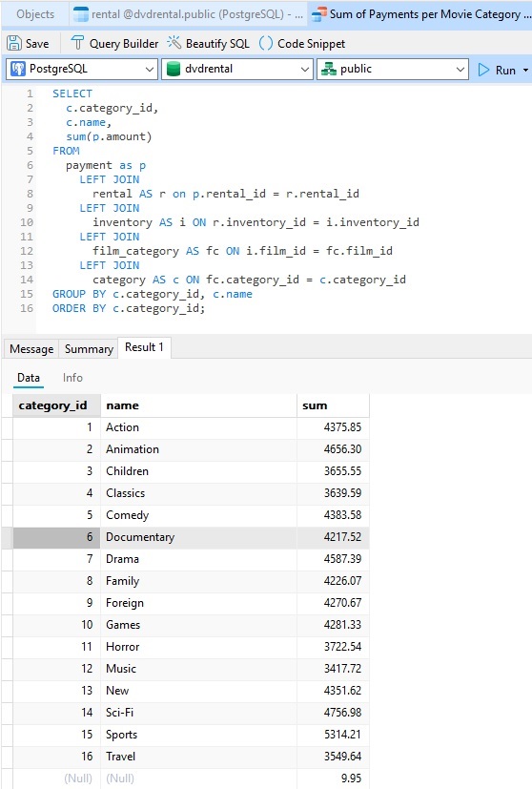Select the Classics name cell
The width and height of the screenshot is (532, 789).
point(198,493)
